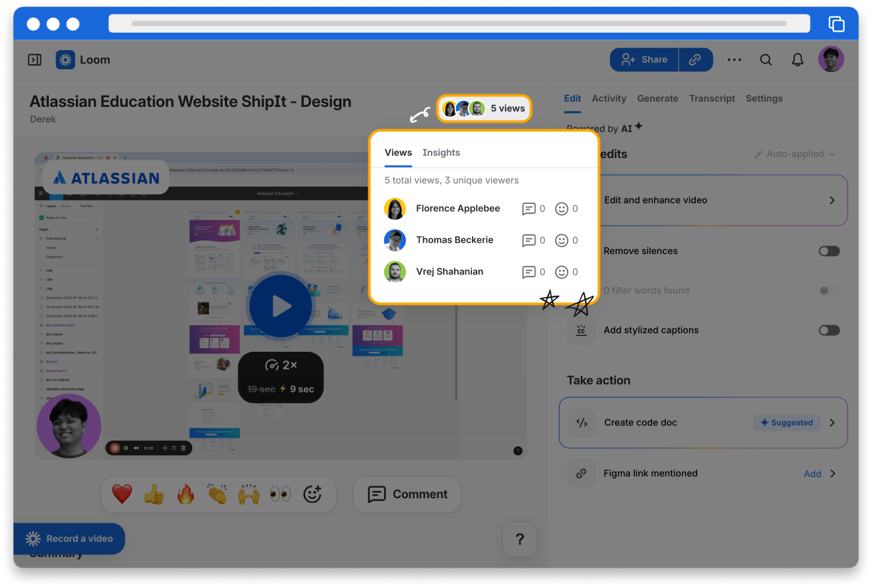The height and width of the screenshot is (588, 872).
Task: Click the presenter camera bubble thumbnail
Action: point(69,426)
